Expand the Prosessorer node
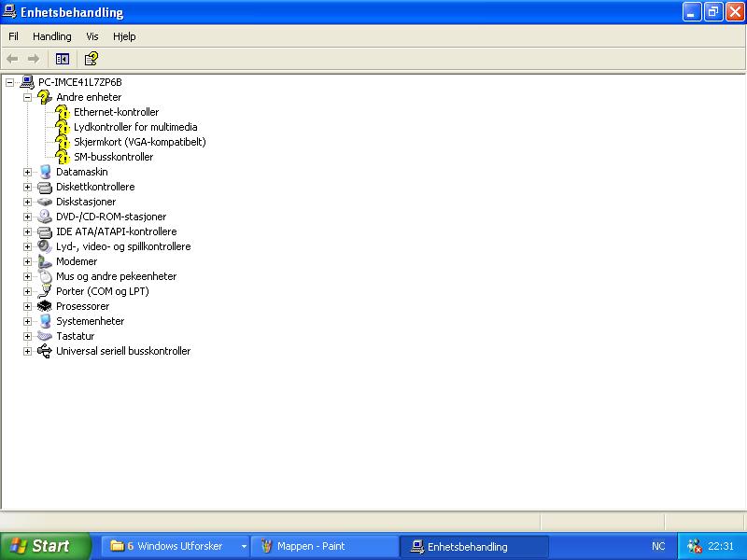This screenshot has height=560, width=747. [28, 306]
